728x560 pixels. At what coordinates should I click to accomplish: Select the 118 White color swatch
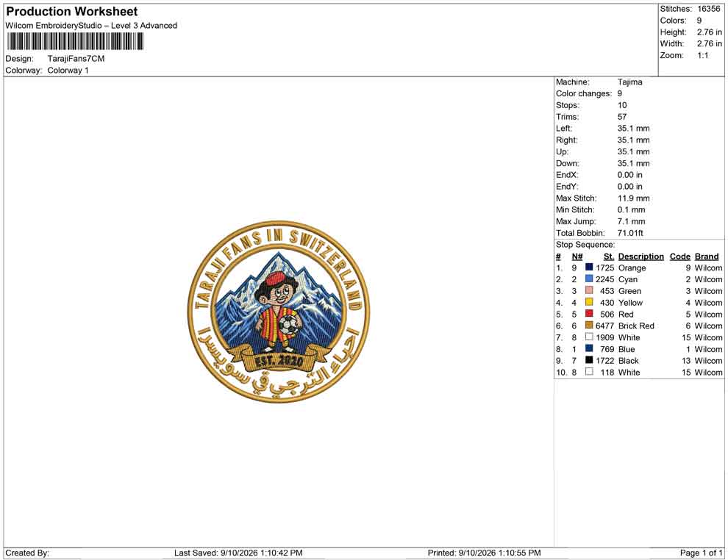(589, 372)
